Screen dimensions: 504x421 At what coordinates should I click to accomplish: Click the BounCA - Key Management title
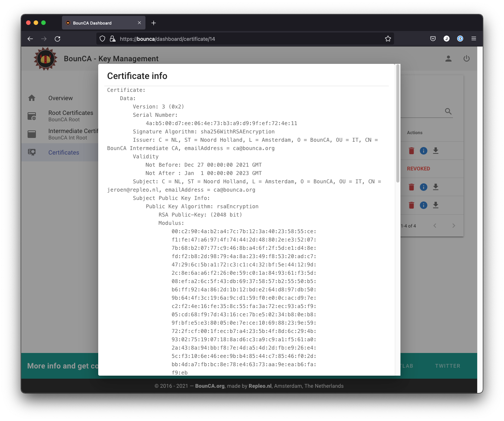(111, 59)
